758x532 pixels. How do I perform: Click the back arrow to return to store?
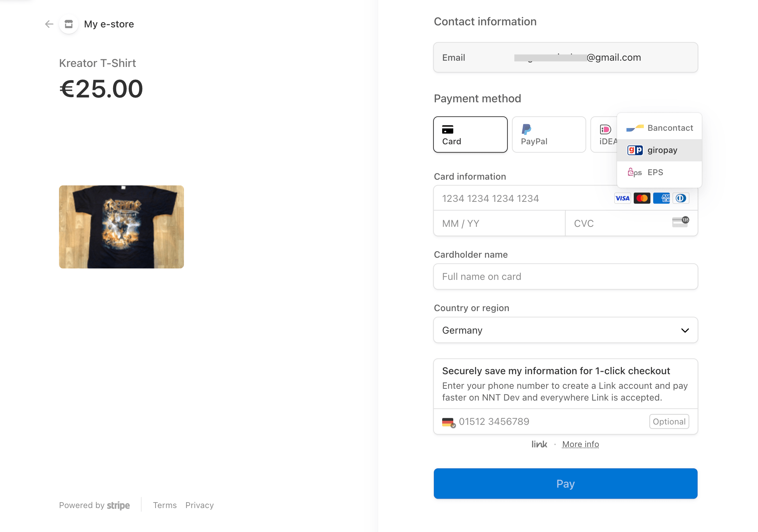(49, 24)
